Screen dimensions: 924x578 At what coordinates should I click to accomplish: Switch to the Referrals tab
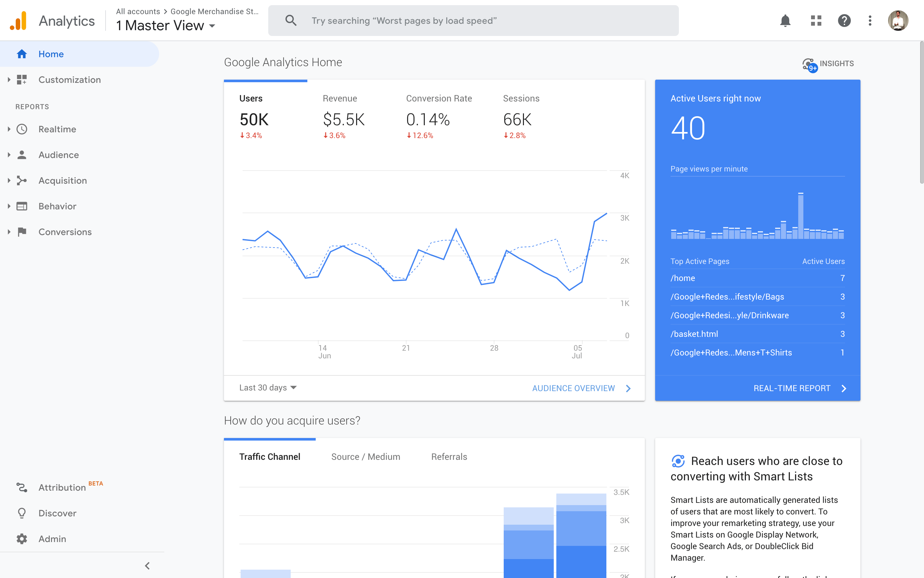pos(449,457)
